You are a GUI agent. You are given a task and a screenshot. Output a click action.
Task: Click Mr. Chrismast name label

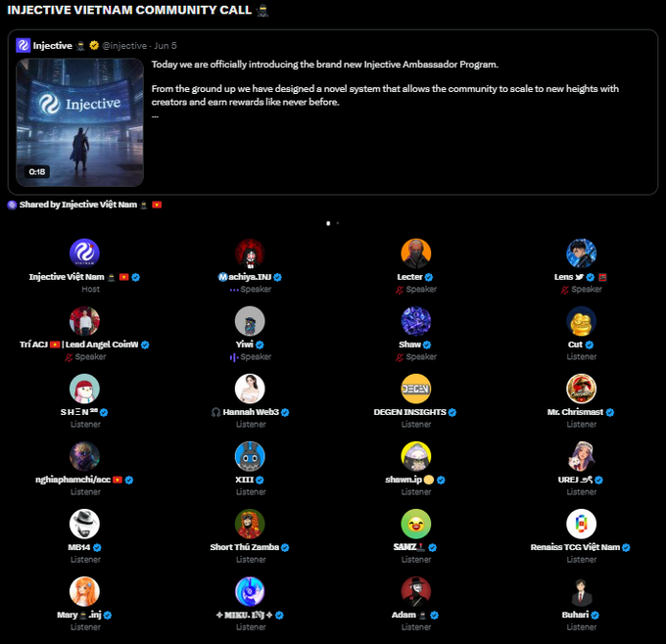click(575, 412)
